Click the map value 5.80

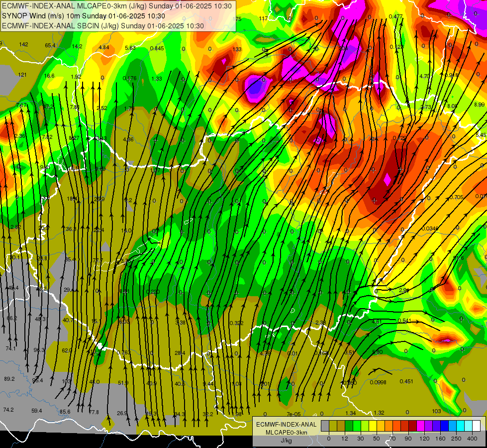click(x=378, y=352)
